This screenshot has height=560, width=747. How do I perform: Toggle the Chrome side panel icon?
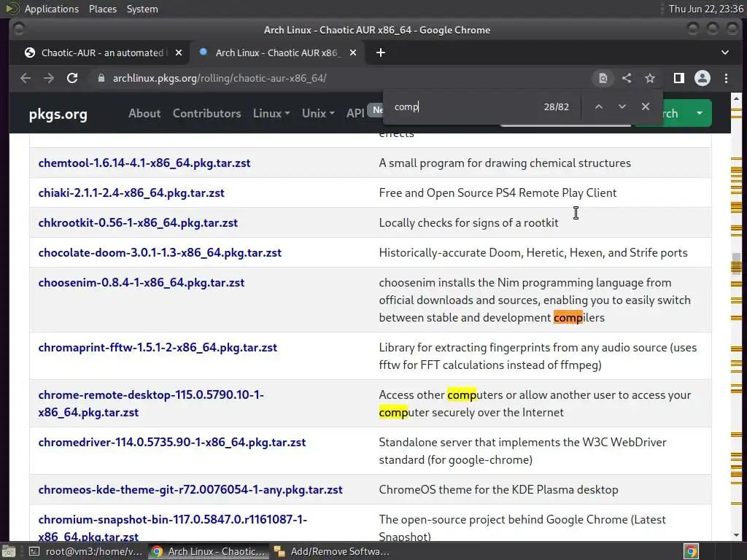point(679,78)
